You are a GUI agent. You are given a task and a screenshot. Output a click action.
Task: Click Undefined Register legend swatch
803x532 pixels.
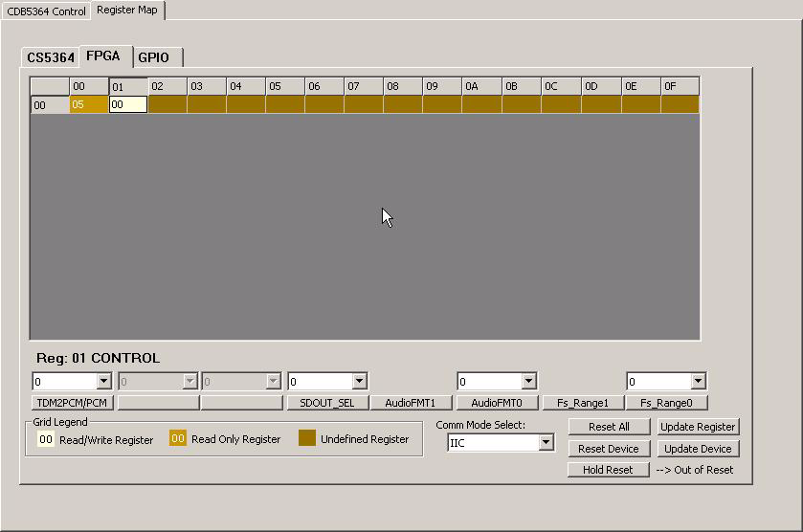(x=307, y=438)
